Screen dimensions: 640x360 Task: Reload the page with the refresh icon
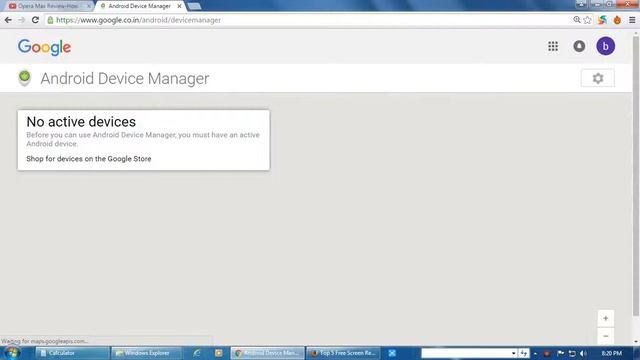click(35, 20)
